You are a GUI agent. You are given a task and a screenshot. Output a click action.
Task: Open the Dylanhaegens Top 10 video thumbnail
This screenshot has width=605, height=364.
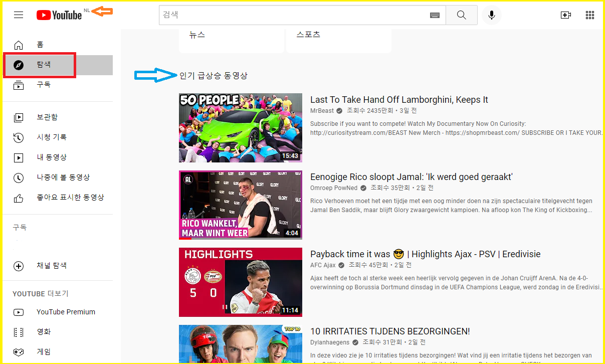[241, 344]
